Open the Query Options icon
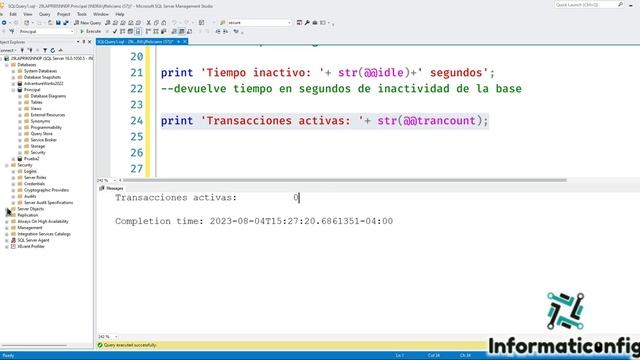 tap(130, 31)
